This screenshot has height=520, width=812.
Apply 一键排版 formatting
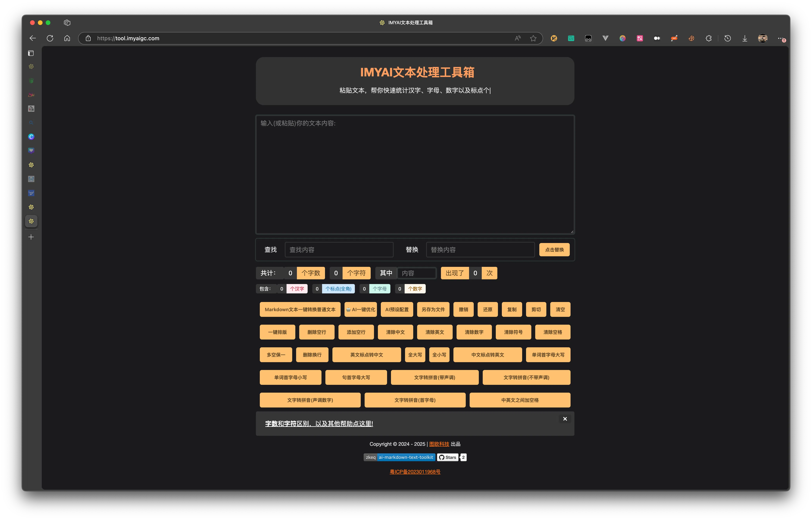pos(277,332)
